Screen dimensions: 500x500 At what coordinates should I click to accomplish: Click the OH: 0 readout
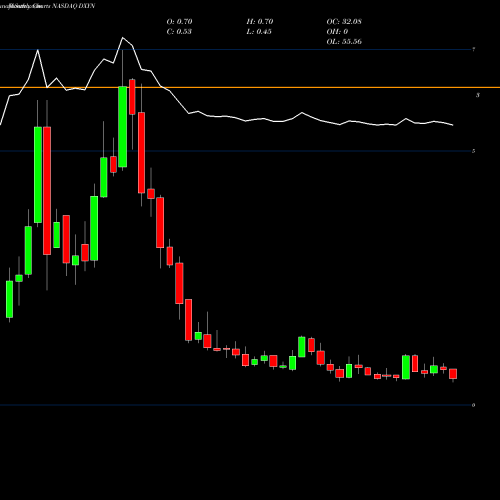[337, 32]
